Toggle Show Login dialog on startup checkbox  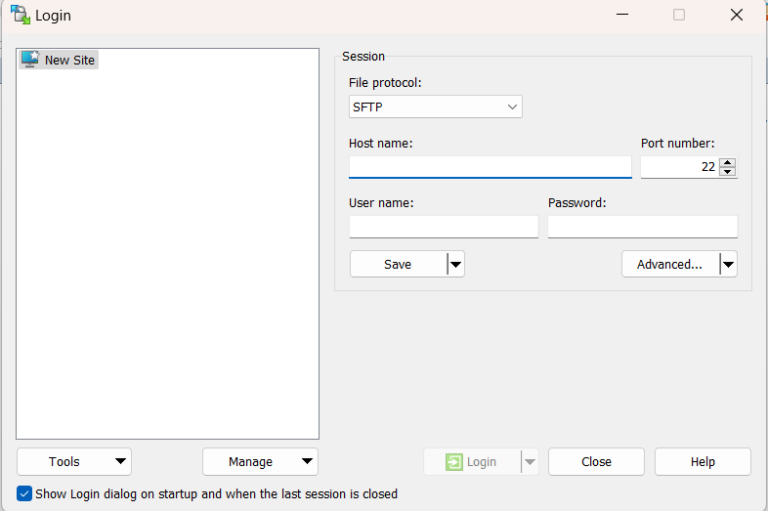pyautogui.click(x=24, y=494)
